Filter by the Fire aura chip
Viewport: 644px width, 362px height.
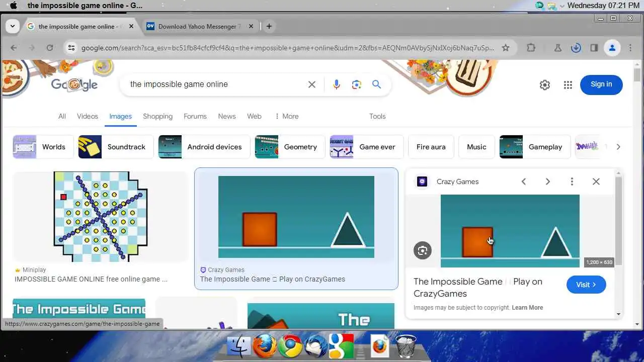point(431,147)
